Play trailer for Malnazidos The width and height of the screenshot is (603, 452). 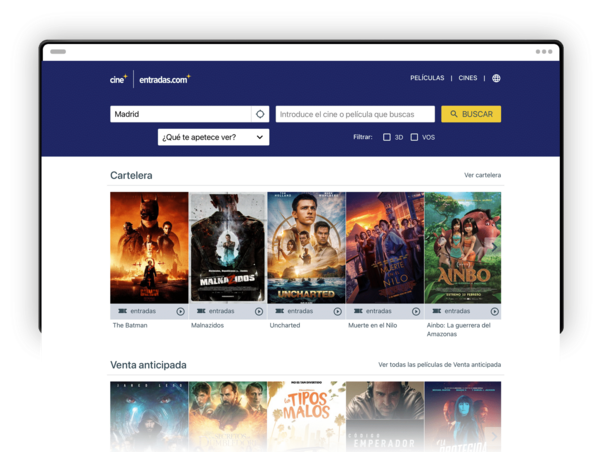click(259, 311)
